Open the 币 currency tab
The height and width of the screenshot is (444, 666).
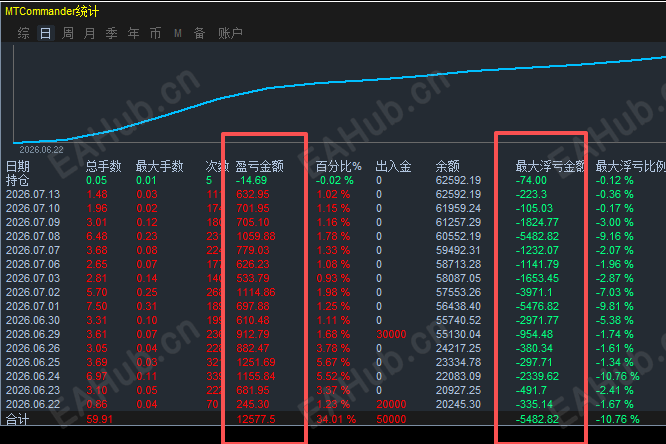tap(155, 33)
